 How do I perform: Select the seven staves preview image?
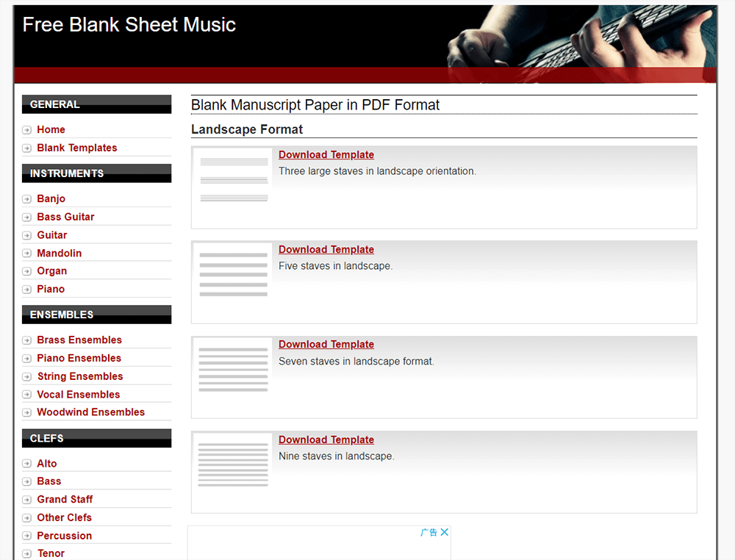pyautogui.click(x=234, y=369)
